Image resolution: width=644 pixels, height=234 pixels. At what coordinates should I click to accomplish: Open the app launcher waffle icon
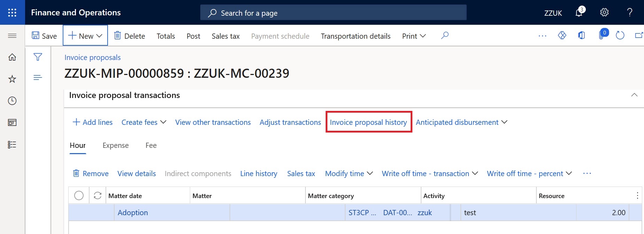click(12, 13)
